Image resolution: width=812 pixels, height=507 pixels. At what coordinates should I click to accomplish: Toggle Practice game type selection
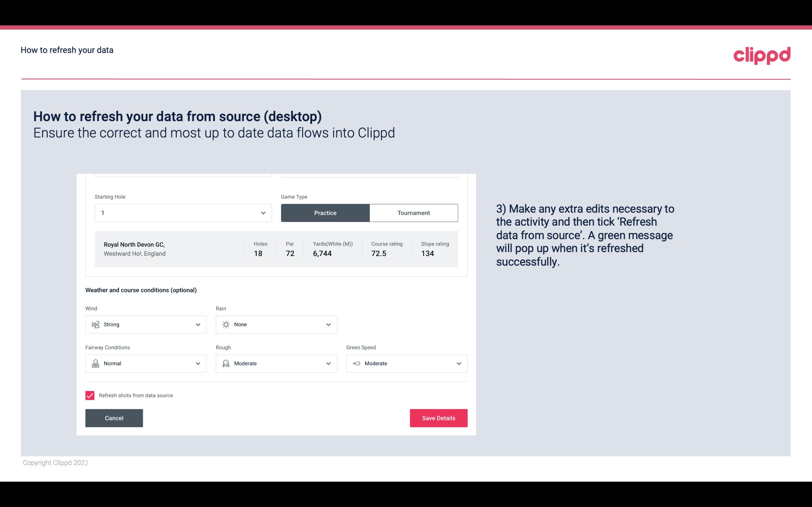coord(325,213)
